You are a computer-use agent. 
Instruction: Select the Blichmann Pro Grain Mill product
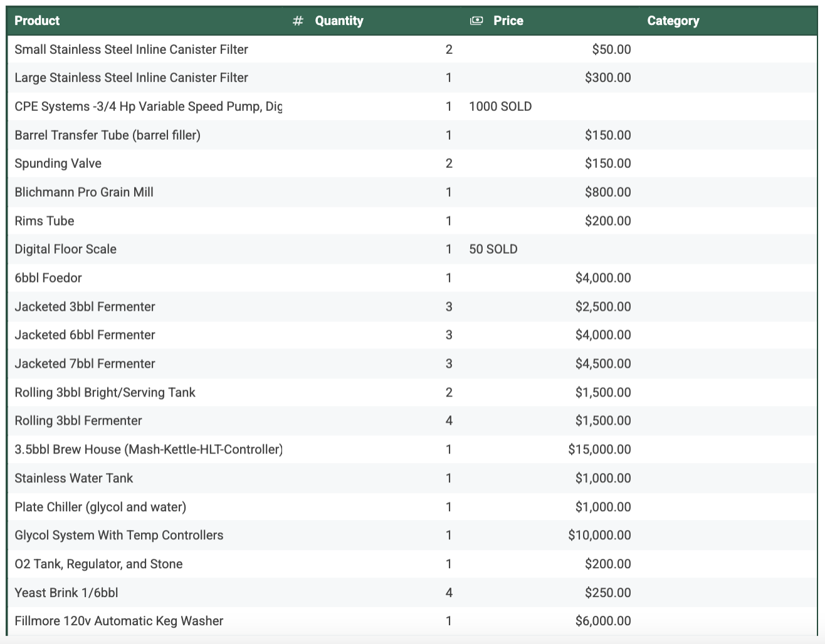pos(84,192)
